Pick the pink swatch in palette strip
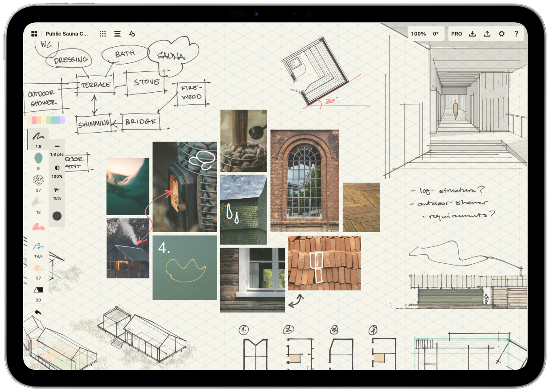Screen dimensions: 551x392 (34, 120)
